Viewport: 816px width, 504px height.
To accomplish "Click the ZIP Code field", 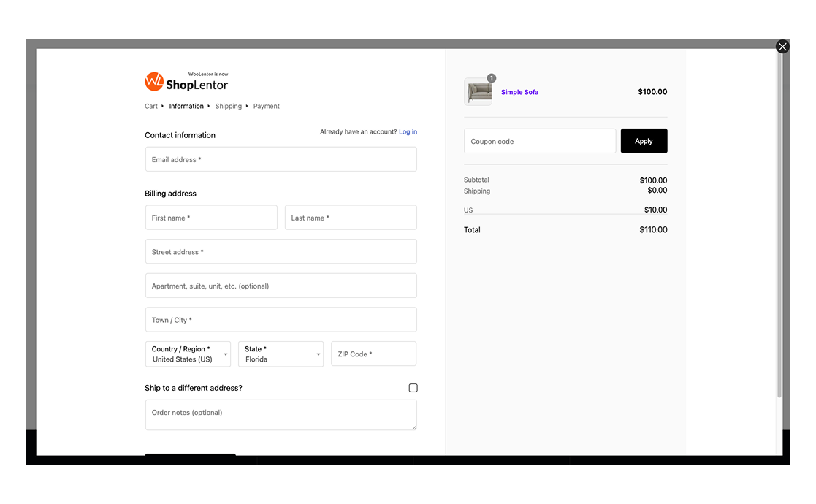I will pos(373,354).
